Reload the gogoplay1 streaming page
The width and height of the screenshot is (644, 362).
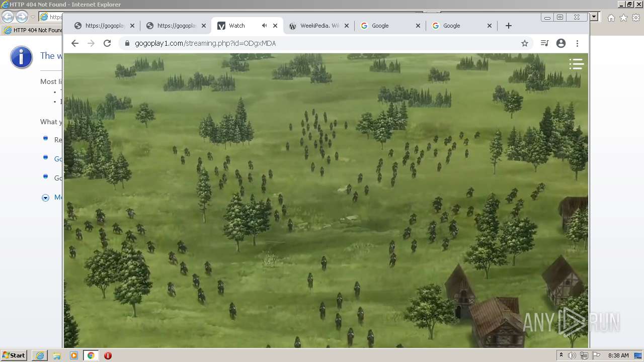107,43
